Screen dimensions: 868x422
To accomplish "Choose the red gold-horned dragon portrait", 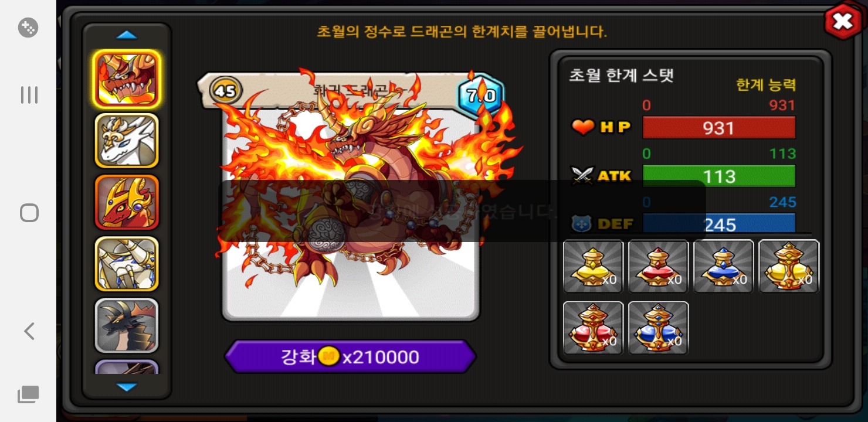I will coord(127,202).
